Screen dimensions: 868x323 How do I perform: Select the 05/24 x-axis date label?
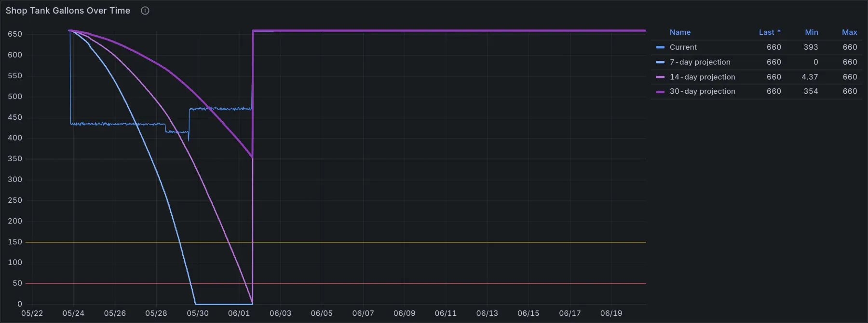pyautogui.click(x=73, y=313)
